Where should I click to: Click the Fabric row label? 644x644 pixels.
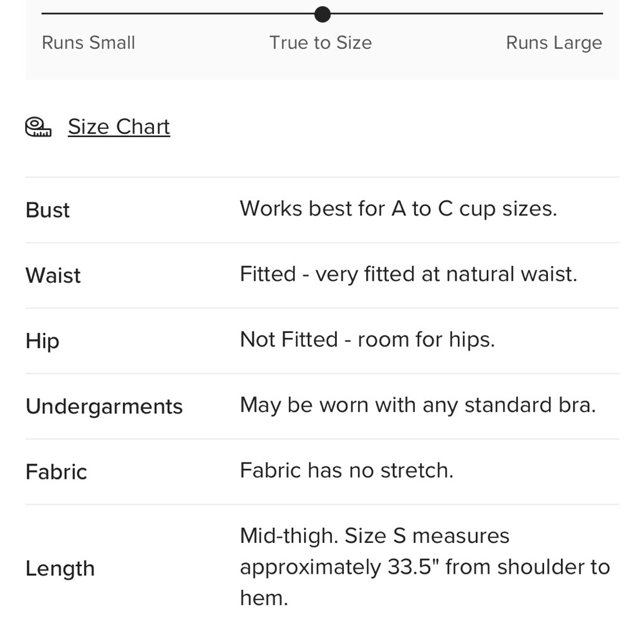click(56, 471)
